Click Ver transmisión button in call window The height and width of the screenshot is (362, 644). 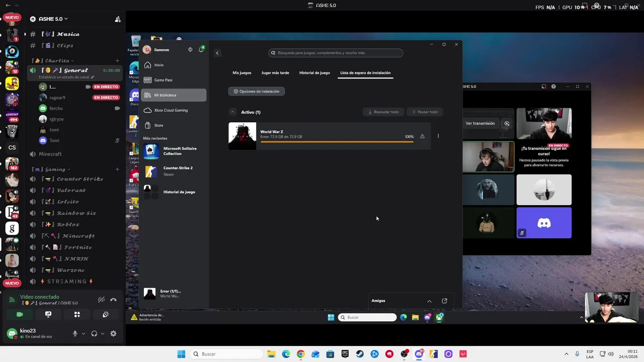[480, 123]
